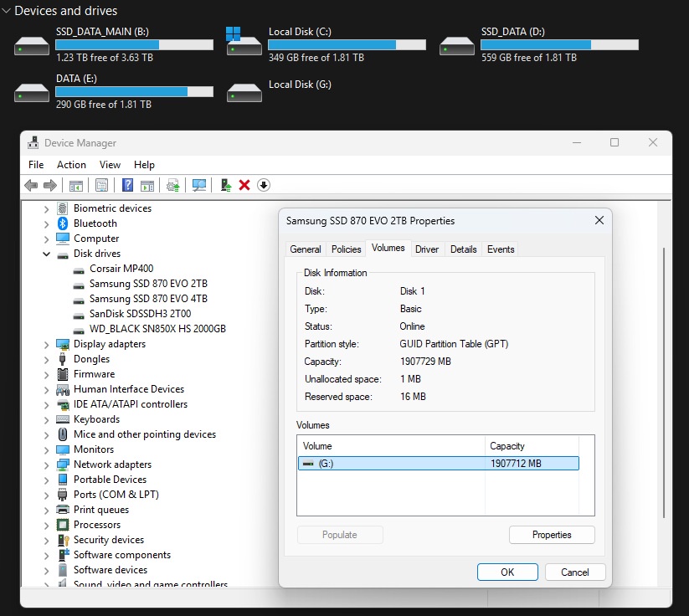Screen dimensions: 689x616
Task: Click the Show/Hide Action Pane toolbar icon
Action: (x=147, y=186)
